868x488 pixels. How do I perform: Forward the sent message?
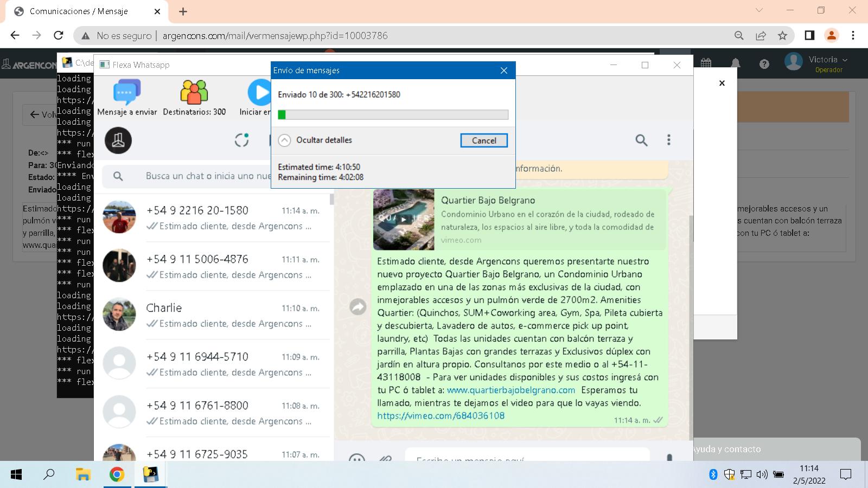point(358,307)
